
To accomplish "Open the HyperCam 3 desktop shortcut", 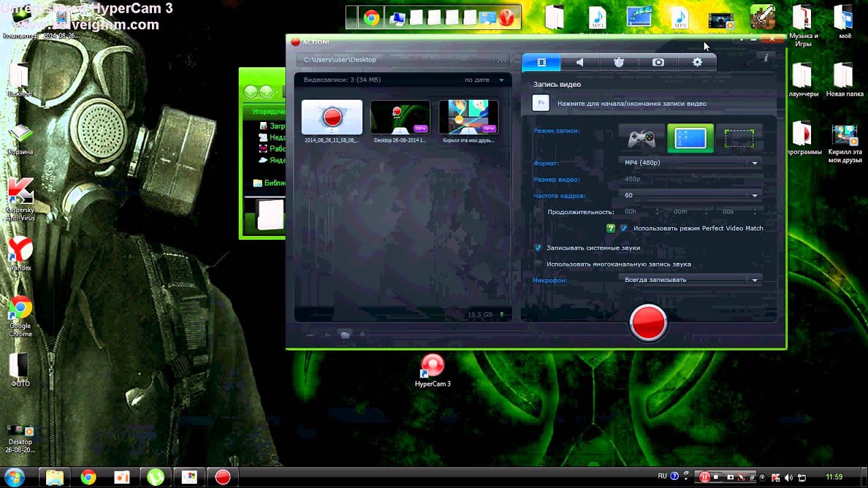I will click(433, 371).
